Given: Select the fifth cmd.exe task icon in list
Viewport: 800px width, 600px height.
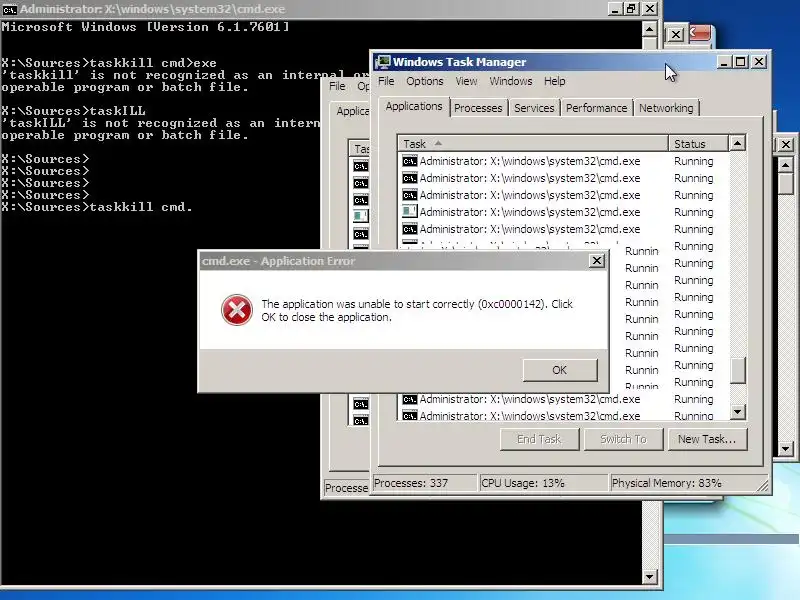Looking at the screenshot, I should point(409,229).
